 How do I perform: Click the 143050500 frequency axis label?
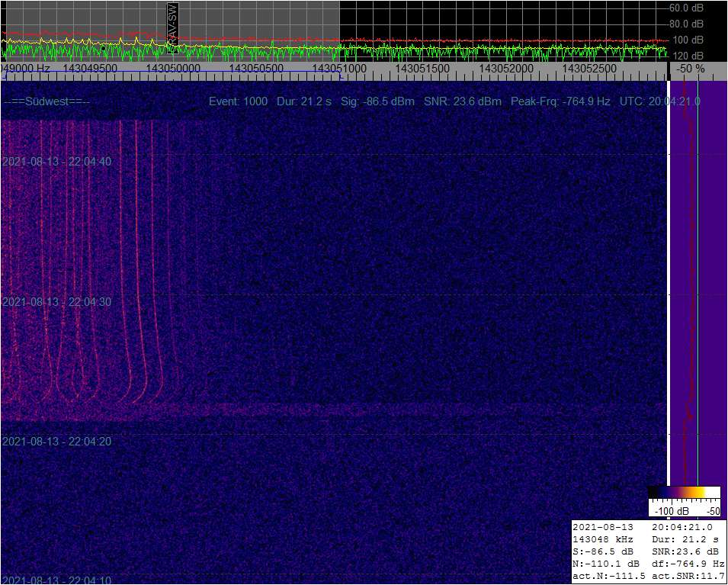click(x=256, y=69)
